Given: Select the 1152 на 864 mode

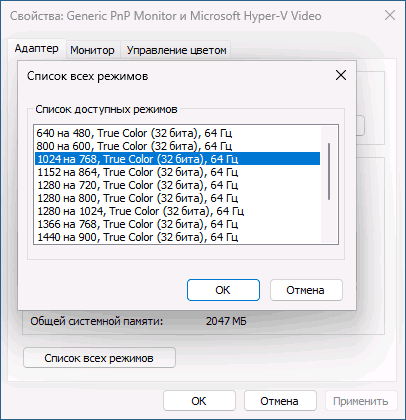Looking at the screenshot, I should 177,172.
